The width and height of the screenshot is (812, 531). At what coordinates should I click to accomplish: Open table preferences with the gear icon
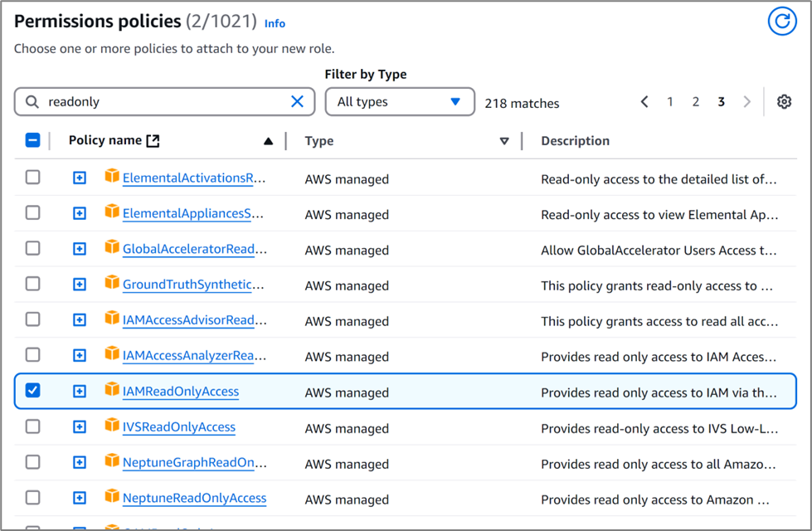pos(784,101)
